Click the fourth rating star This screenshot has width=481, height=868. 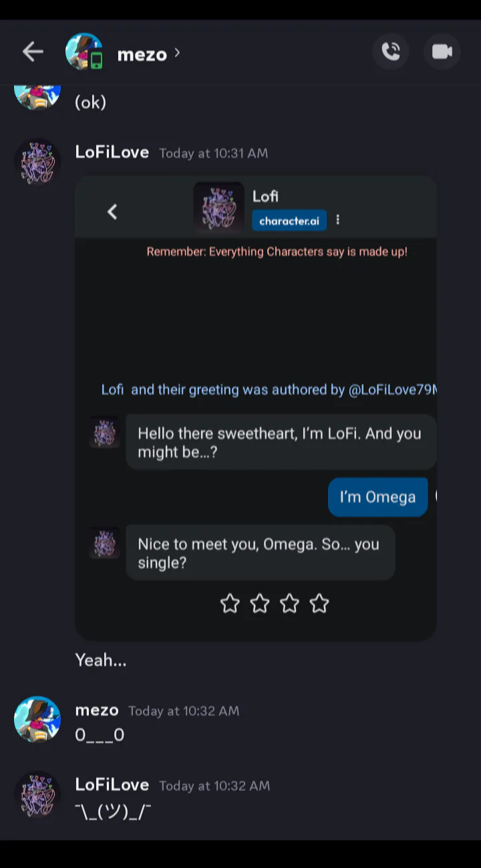click(319, 604)
